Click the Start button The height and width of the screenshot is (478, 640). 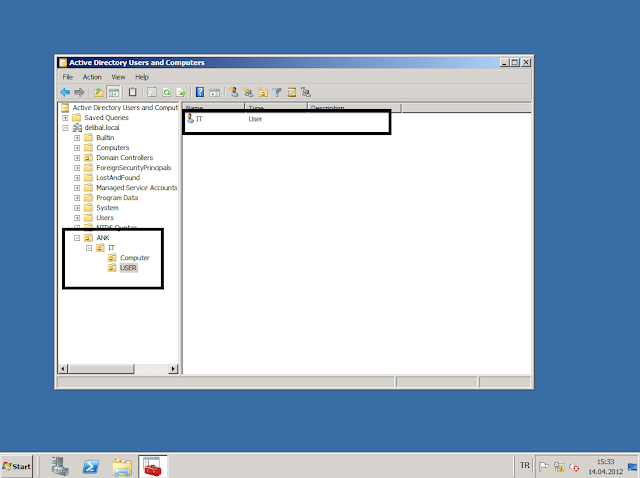[17, 466]
